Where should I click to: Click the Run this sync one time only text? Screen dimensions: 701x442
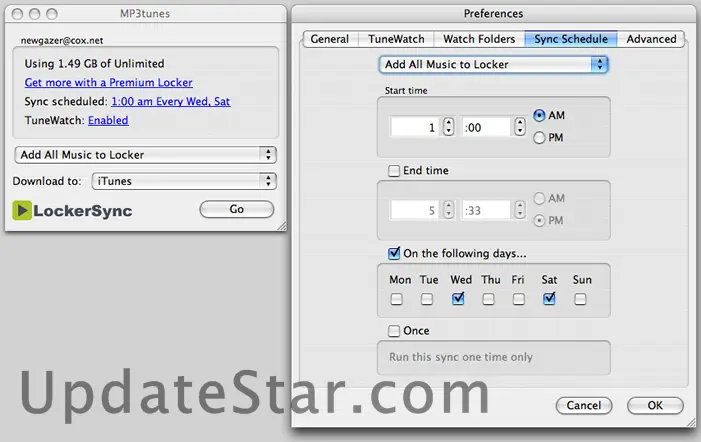pyautogui.click(x=460, y=357)
